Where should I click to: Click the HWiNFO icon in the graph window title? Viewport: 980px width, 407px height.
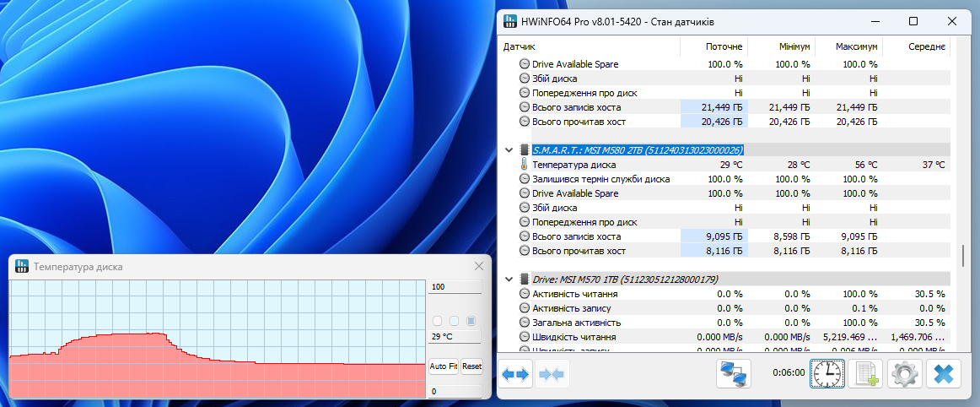pos(22,266)
